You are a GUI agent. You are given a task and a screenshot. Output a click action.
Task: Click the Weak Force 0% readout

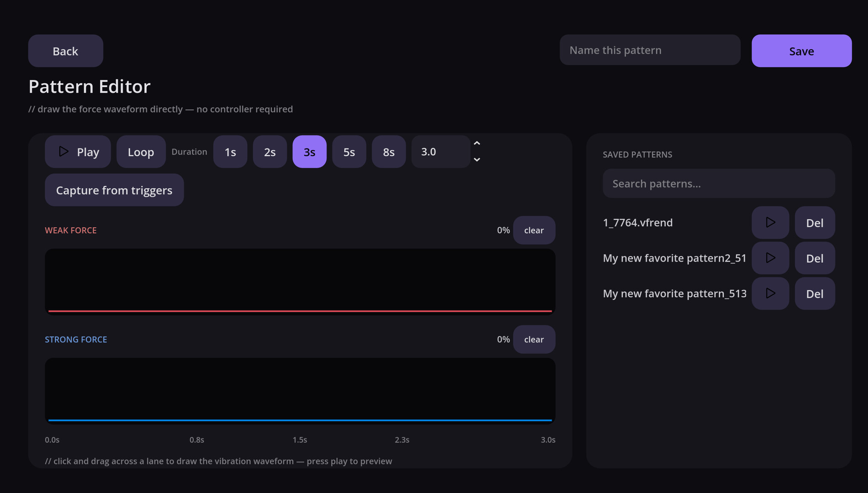pos(503,230)
